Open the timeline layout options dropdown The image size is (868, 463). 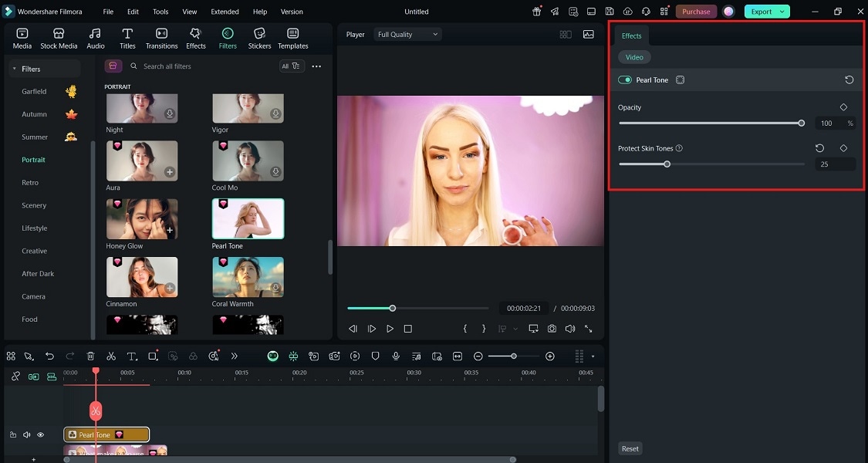click(593, 356)
